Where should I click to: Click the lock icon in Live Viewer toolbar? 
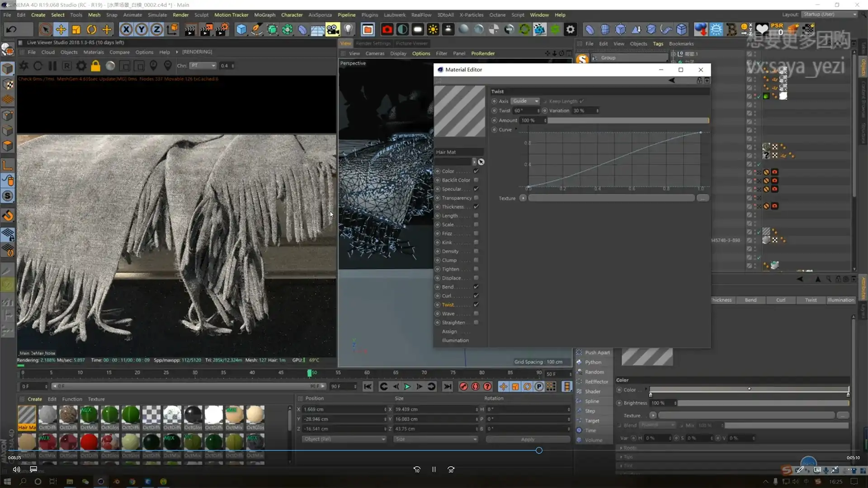[95, 66]
